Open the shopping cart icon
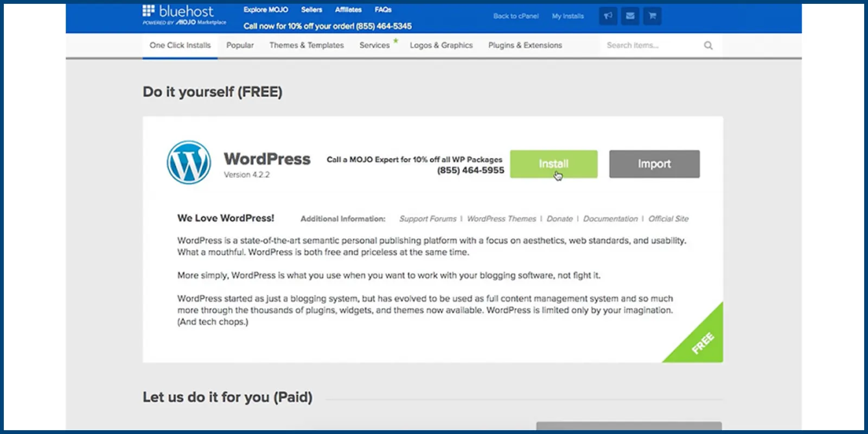This screenshot has height=434, width=868. (652, 16)
